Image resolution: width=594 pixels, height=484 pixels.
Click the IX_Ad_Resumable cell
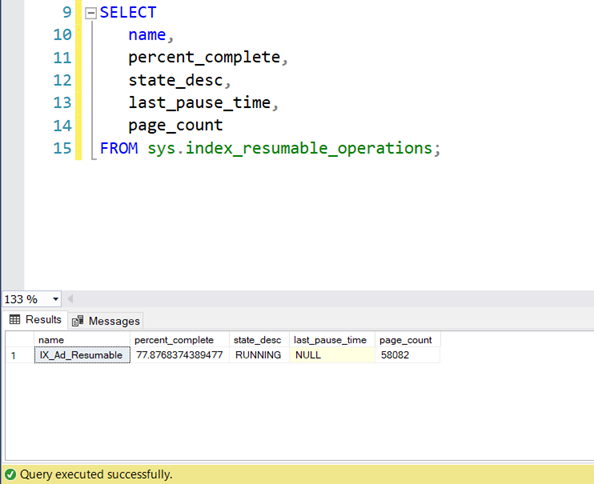point(82,355)
